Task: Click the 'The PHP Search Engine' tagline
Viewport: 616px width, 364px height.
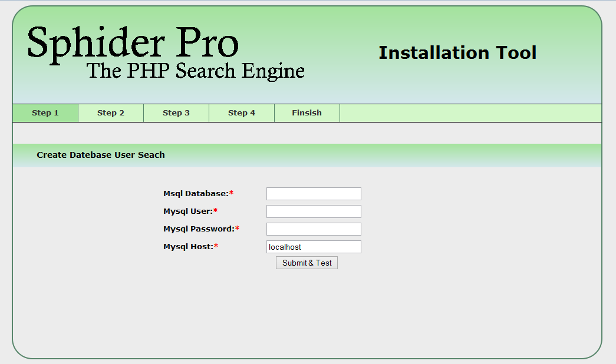Action: (x=195, y=71)
